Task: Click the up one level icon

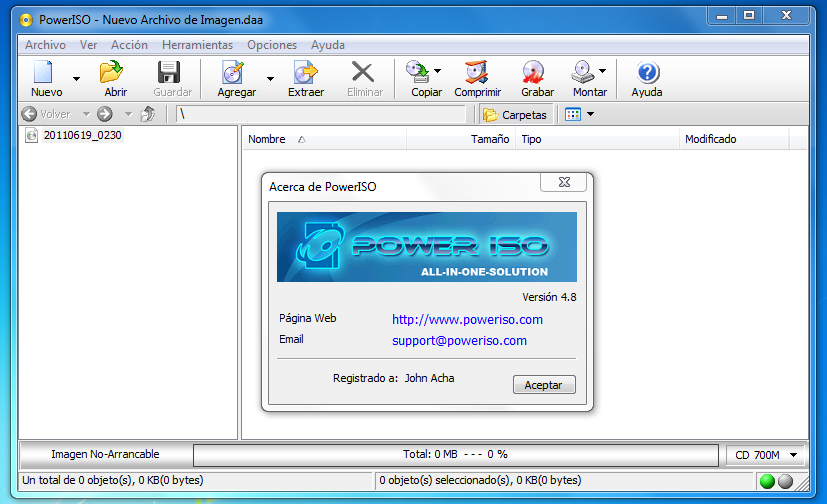Action: [148, 114]
